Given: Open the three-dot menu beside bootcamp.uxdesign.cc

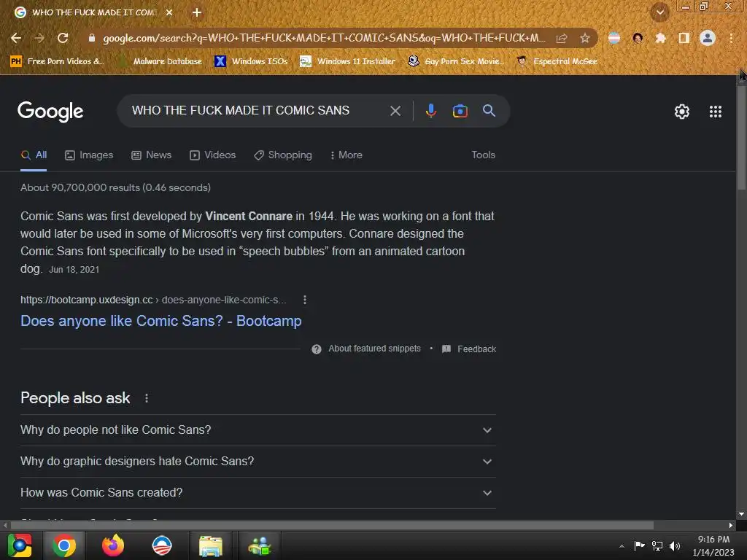Looking at the screenshot, I should click(305, 300).
